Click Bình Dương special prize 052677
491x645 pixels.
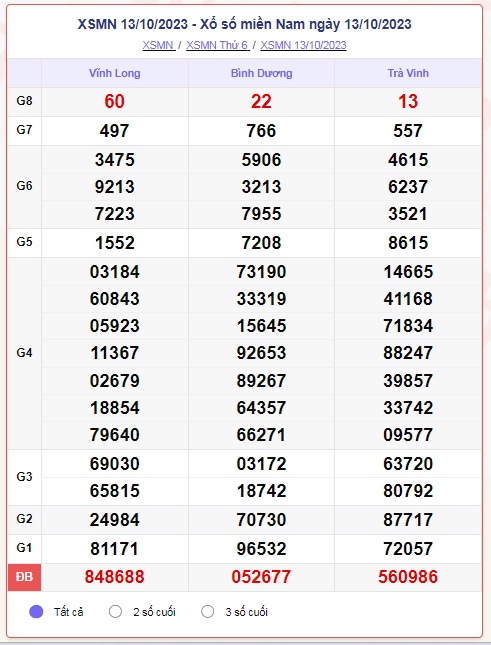pos(261,577)
